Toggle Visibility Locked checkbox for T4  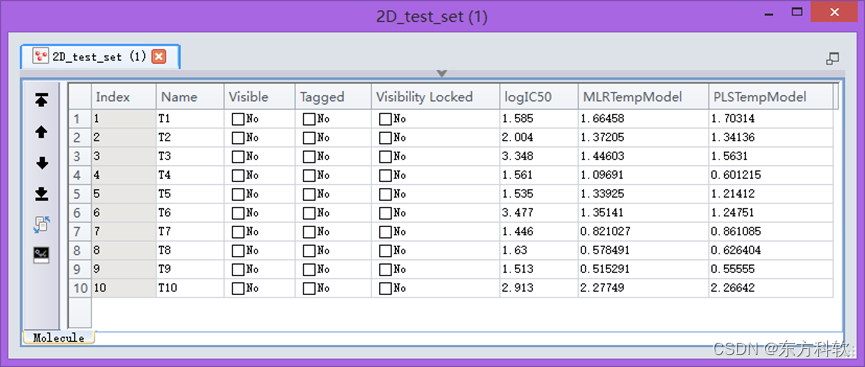point(385,175)
